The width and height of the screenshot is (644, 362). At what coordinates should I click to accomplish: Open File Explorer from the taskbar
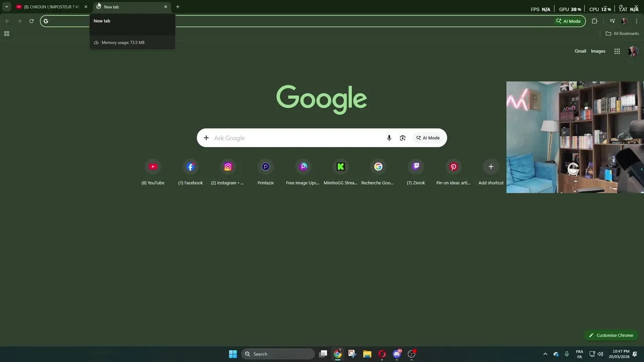[x=367, y=354]
